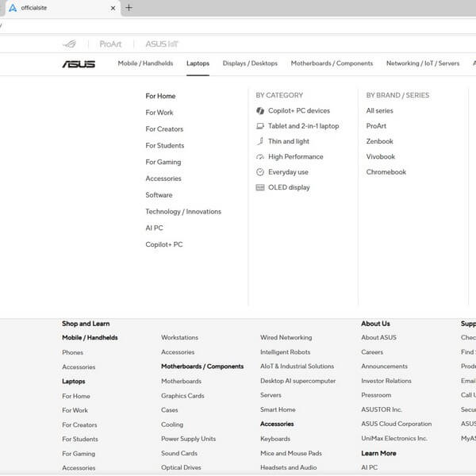Click footer For Creators link
Screen dimensions: 476x476
click(79, 425)
